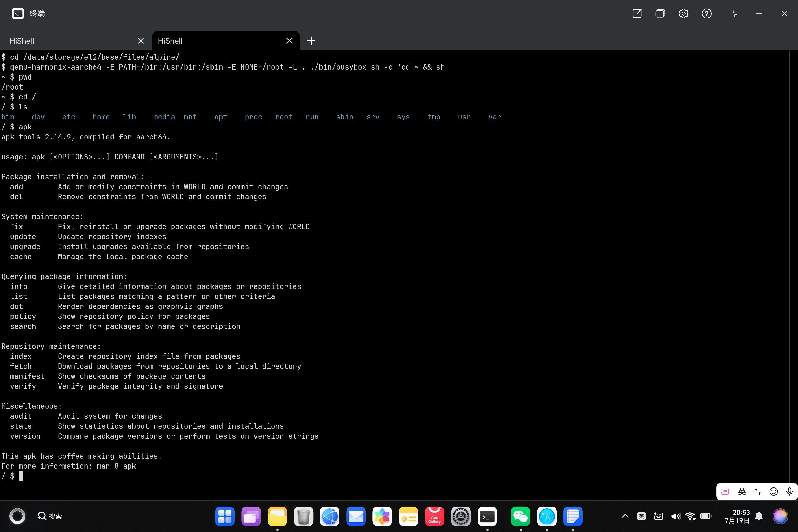Close the active second HiShell tab
This screenshot has height=532, width=798.
tap(289, 41)
